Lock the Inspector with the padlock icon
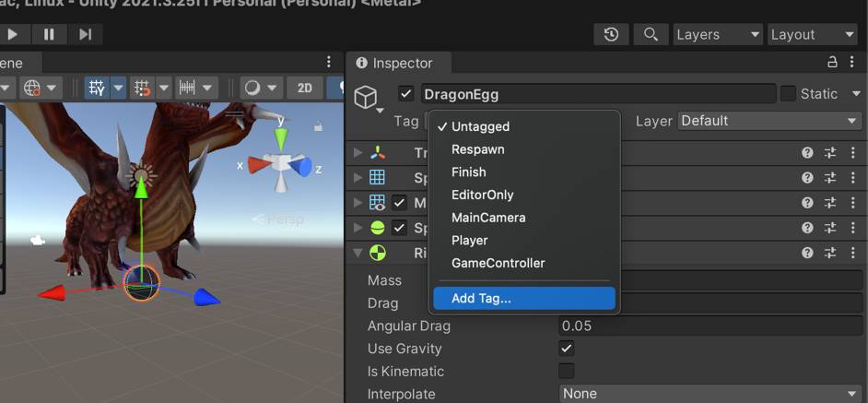This screenshot has height=403, width=868. 832,63
